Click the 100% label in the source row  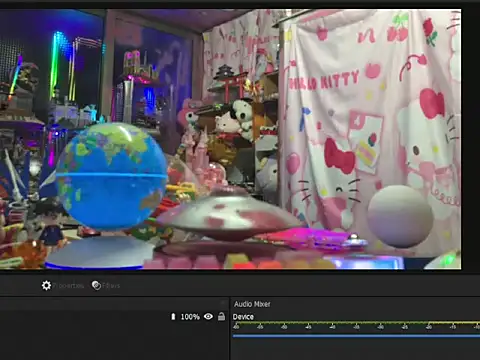190,317
